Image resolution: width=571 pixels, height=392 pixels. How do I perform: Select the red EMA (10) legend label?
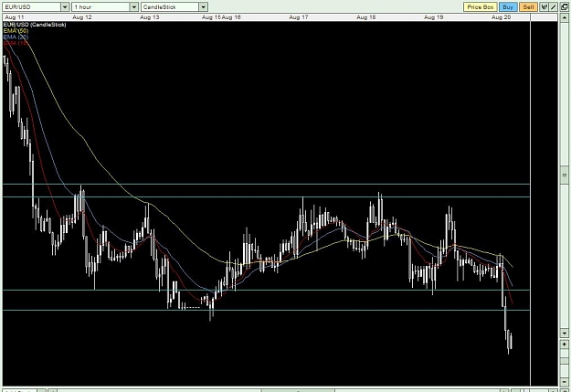pos(16,43)
